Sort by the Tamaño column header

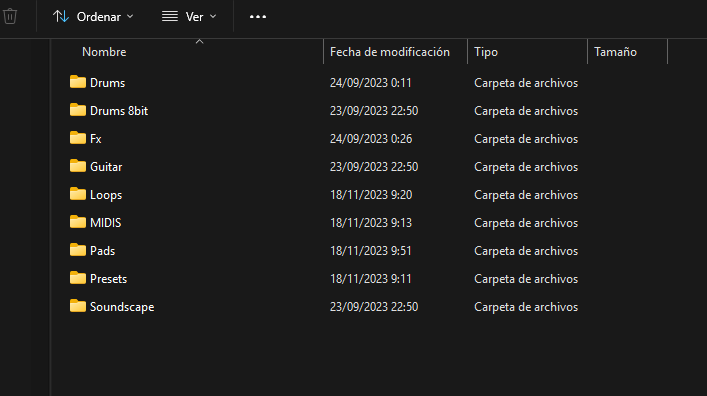(x=615, y=52)
